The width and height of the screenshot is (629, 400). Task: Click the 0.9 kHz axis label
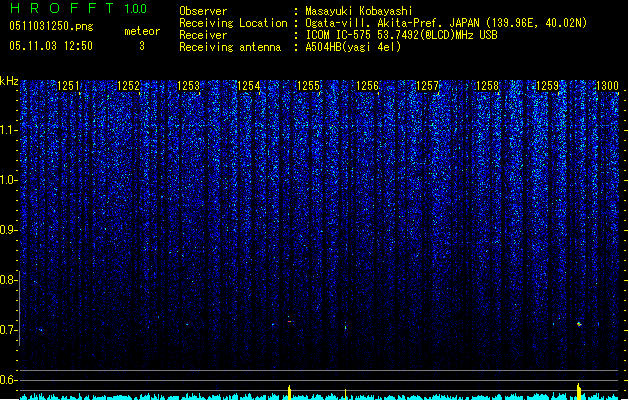coord(8,230)
